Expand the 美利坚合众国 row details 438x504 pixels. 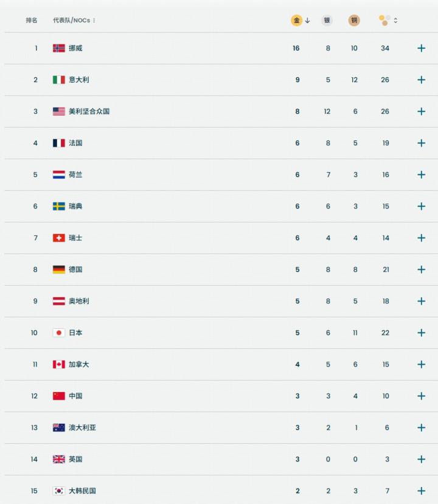[421, 111]
